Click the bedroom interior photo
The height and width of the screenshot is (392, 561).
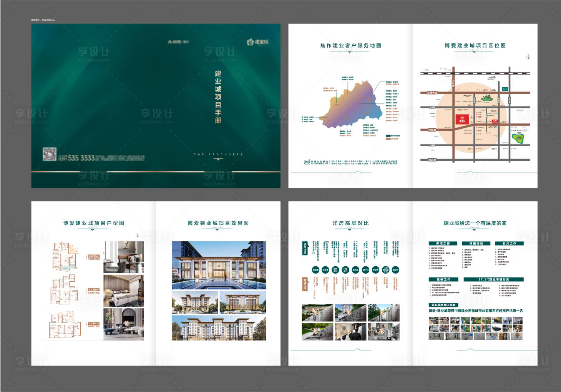click(x=123, y=291)
